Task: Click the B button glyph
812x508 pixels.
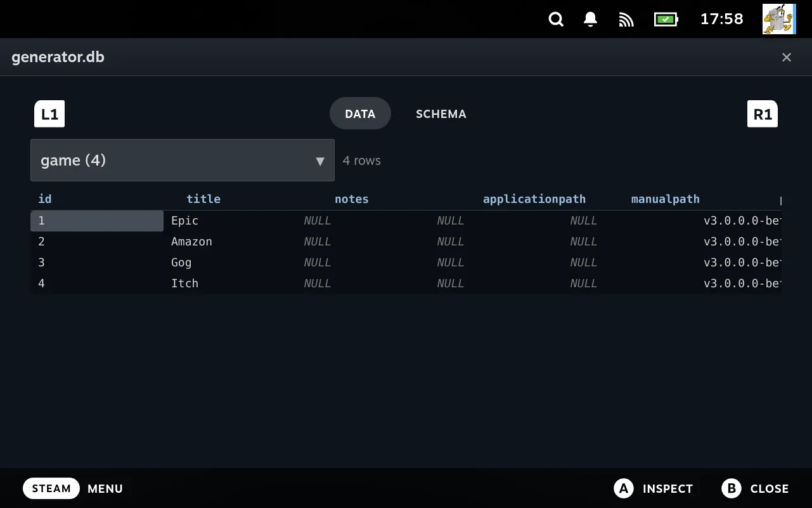Action: pyautogui.click(x=731, y=488)
